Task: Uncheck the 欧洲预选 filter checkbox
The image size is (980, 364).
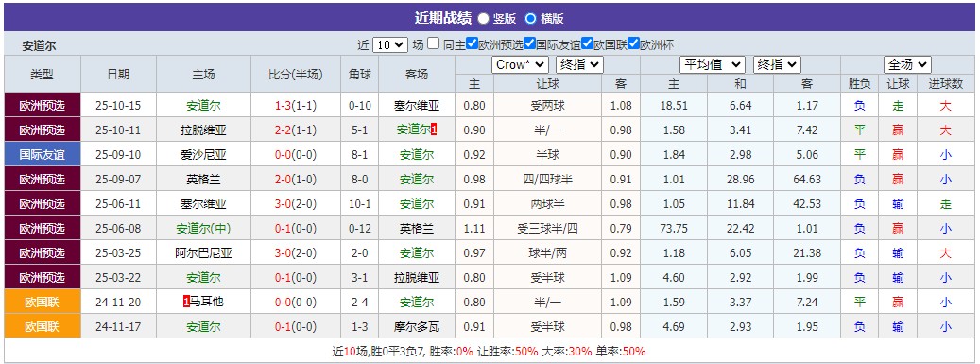Action: coord(473,43)
